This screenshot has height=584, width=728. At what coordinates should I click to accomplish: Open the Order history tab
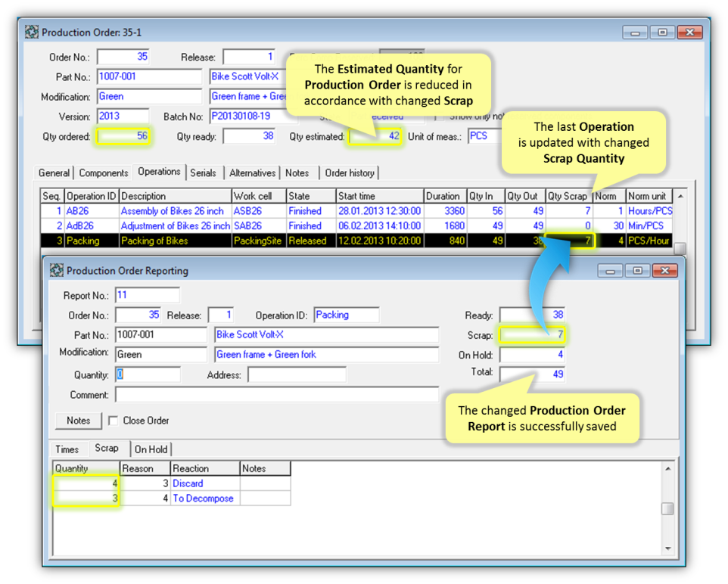click(x=350, y=172)
